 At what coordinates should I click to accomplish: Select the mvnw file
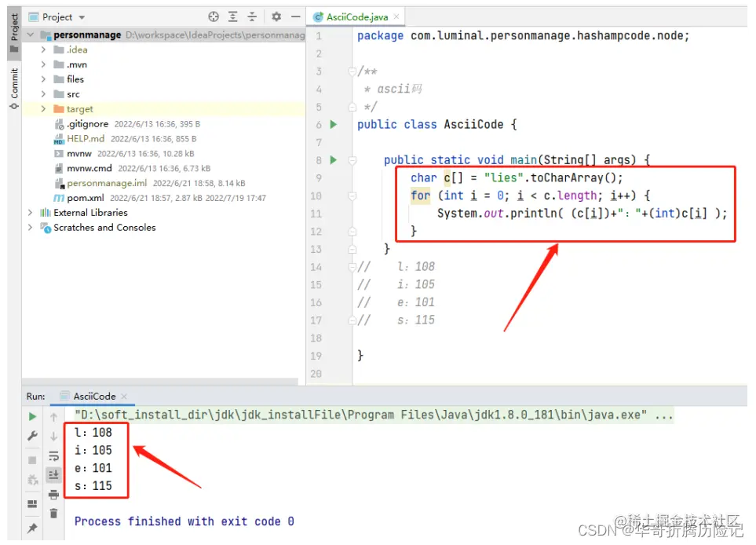pos(79,153)
